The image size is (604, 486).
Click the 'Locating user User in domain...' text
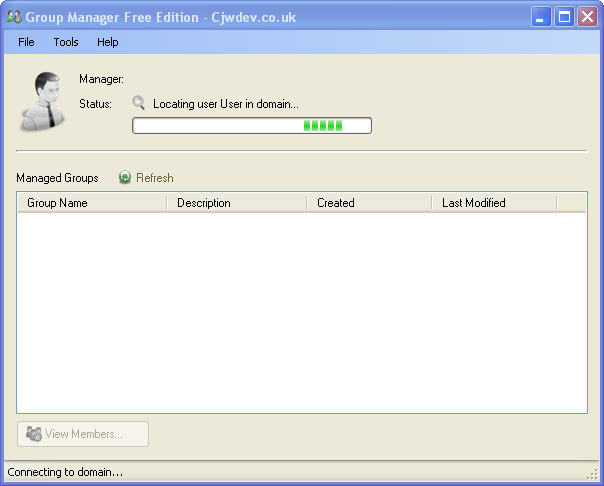pyautogui.click(x=226, y=104)
